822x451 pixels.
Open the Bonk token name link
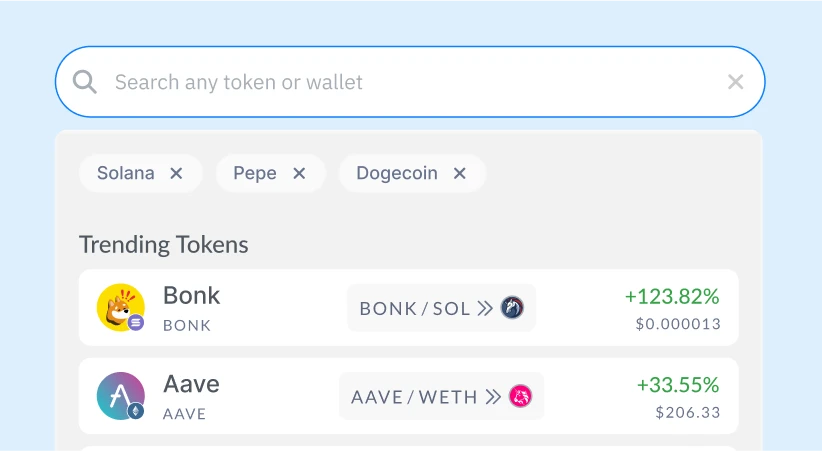click(191, 296)
